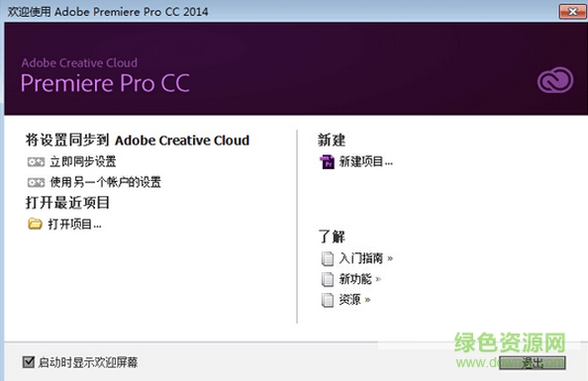
Task: Click the sync icon beside 使用另一个帐户的设置
Action: point(36,183)
